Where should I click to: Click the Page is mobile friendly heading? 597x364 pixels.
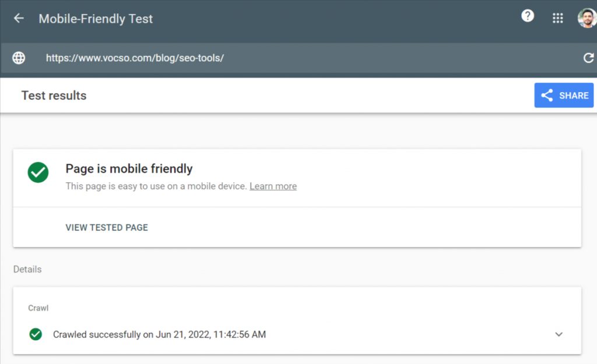(129, 169)
